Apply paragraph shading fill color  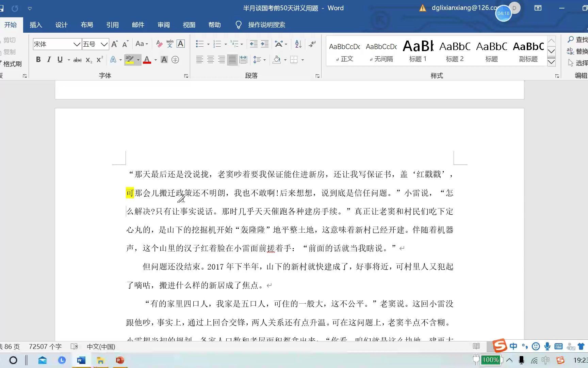click(277, 60)
